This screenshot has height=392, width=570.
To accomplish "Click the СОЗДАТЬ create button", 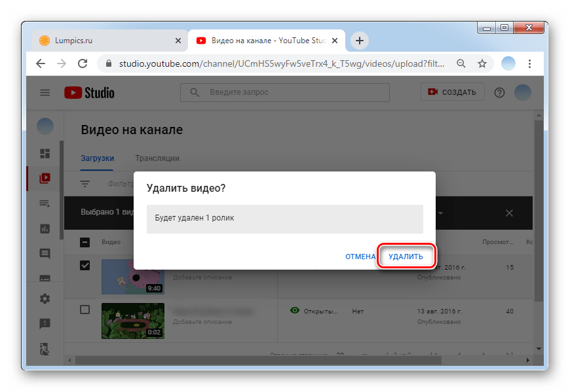I will click(x=452, y=92).
